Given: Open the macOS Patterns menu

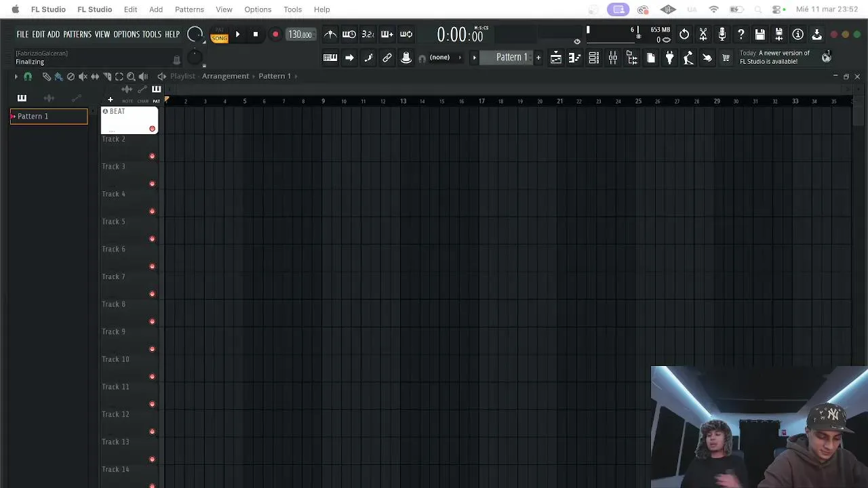Looking at the screenshot, I should (x=189, y=9).
